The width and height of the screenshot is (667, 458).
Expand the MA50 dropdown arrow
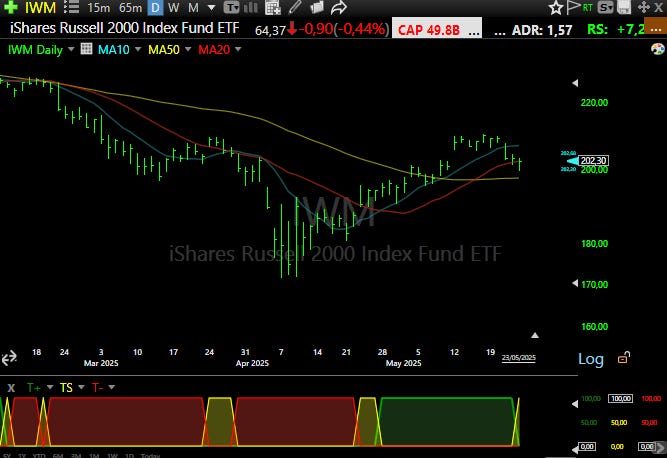(x=188, y=49)
